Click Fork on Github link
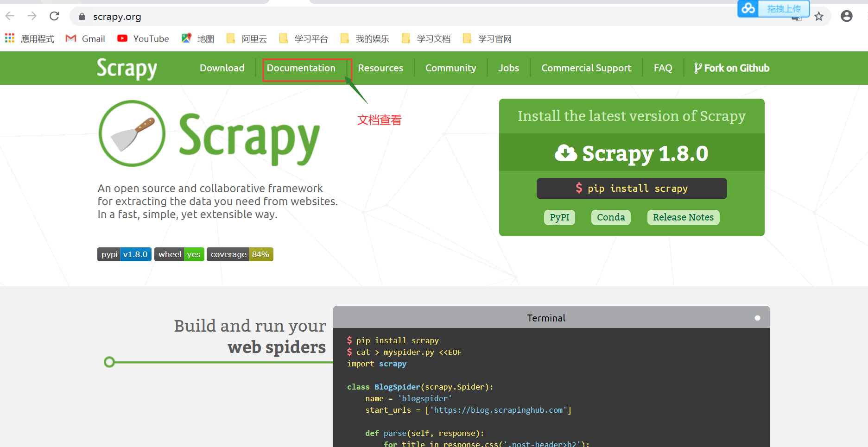The height and width of the screenshot is (447, 868). point(732,68)
